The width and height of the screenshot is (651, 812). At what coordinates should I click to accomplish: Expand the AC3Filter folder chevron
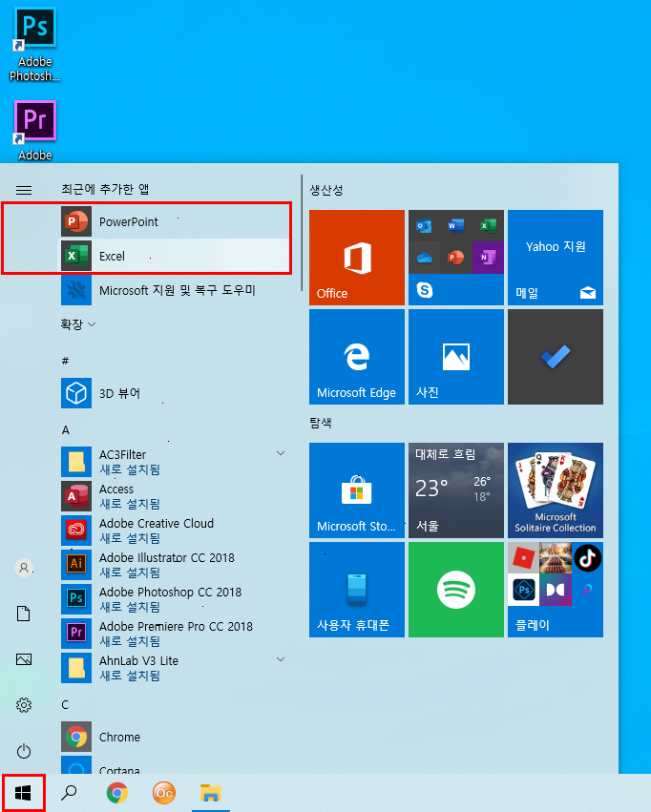[x=281, y=453]
